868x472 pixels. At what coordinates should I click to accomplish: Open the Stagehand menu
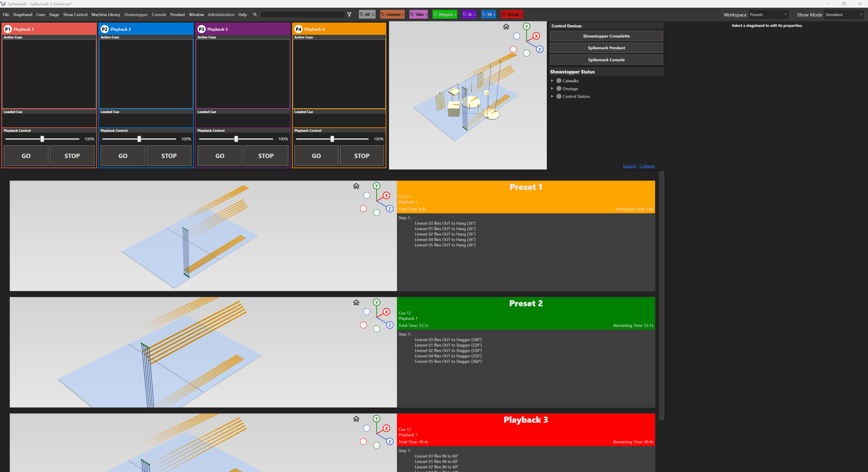click(x=23, y=14)
